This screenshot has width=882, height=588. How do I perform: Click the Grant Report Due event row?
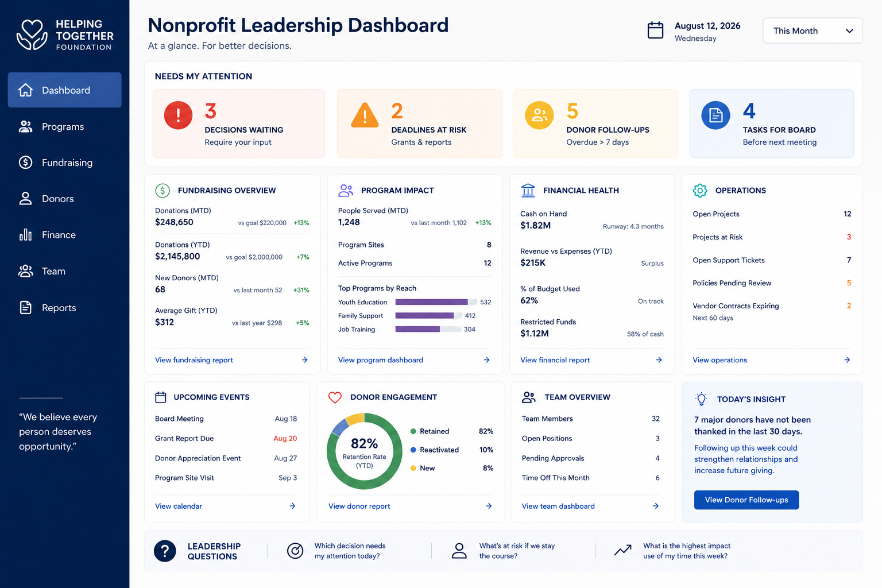pos(226,438)
